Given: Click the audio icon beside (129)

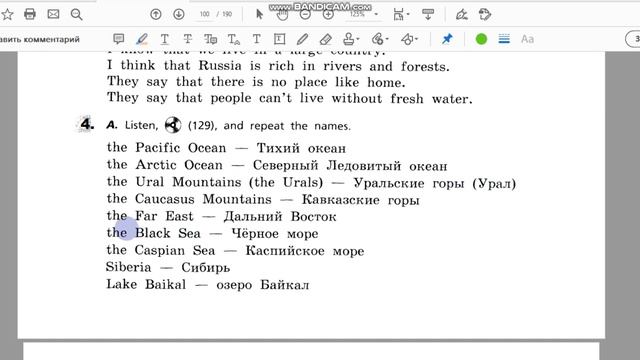Looking at the screenshot, I should coord(173,125).
